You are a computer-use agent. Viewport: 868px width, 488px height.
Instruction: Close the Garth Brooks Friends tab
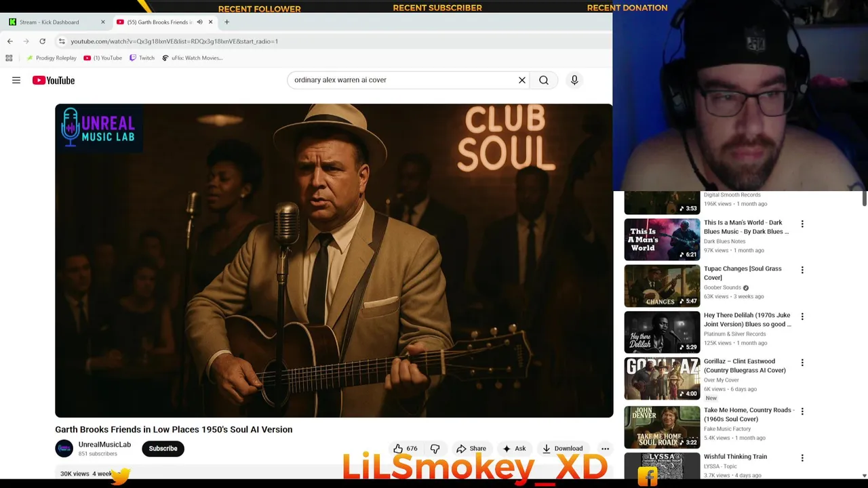210,22
